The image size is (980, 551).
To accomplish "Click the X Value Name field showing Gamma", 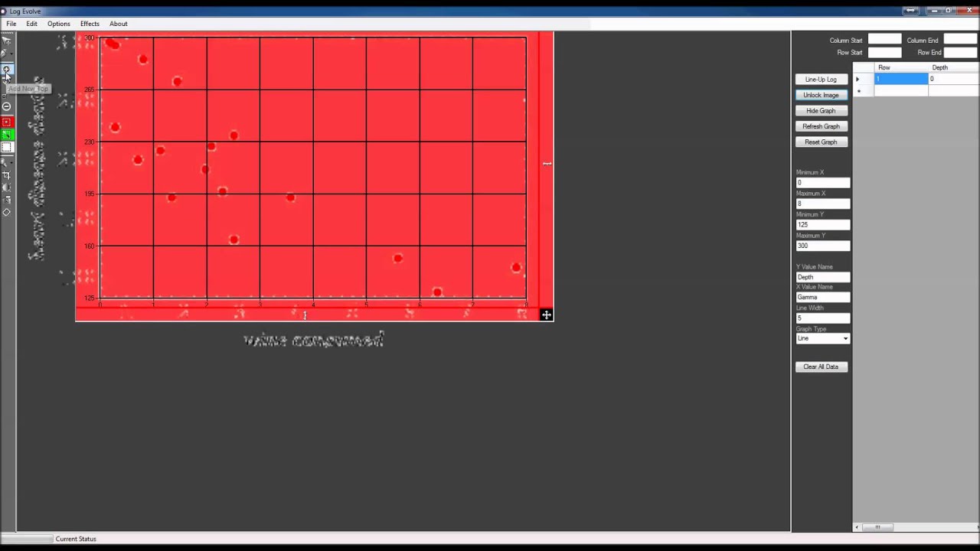I will [x=823, y=297].
